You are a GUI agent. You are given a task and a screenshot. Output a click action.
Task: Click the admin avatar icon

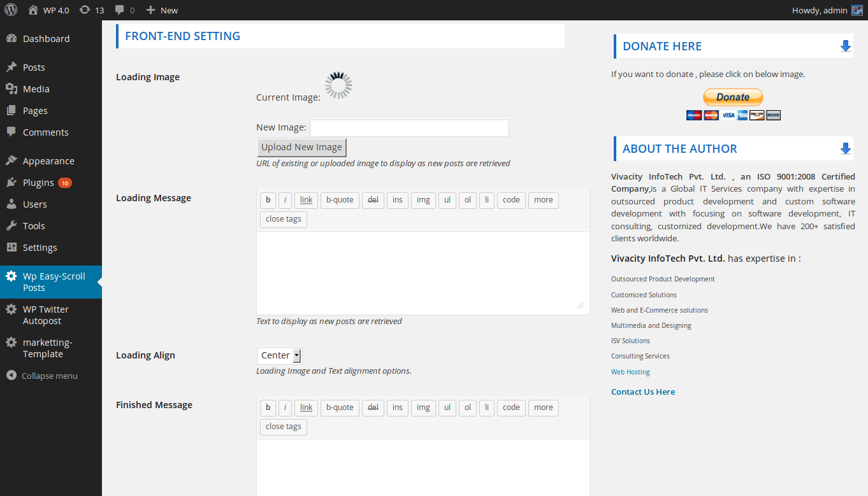click(x=857, y=10)
